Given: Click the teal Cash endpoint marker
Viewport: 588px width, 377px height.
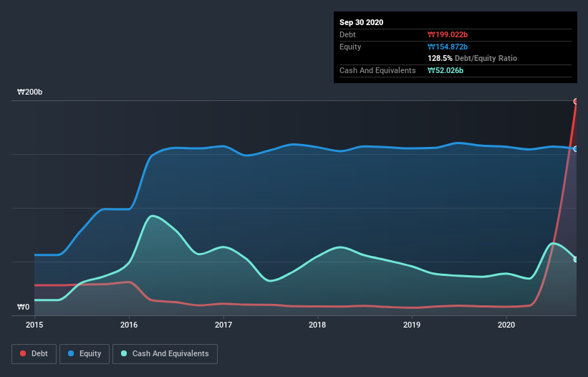Looking at the screenshot, I should click(576, 259).
